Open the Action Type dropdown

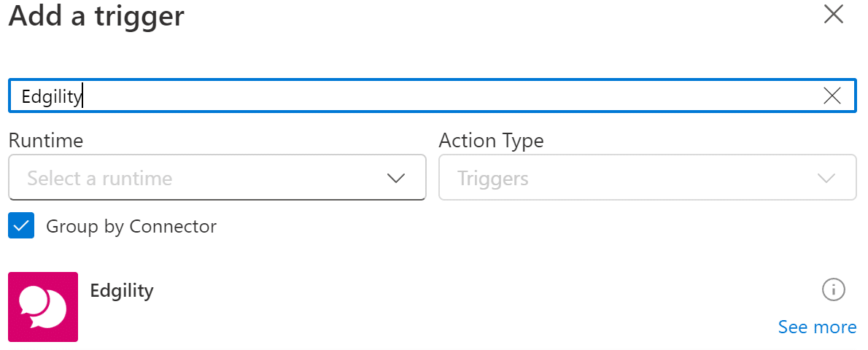(647, 177)
